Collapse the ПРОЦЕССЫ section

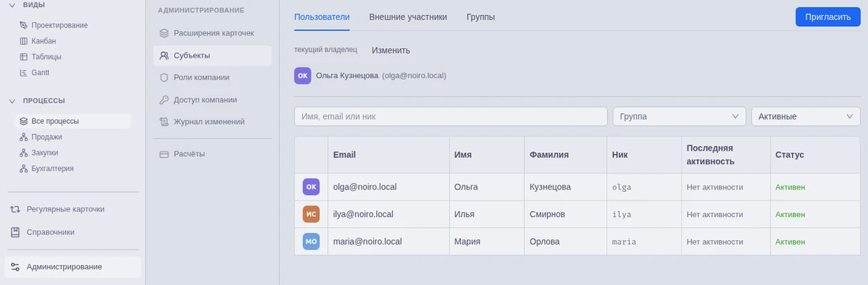click(12, 100)
